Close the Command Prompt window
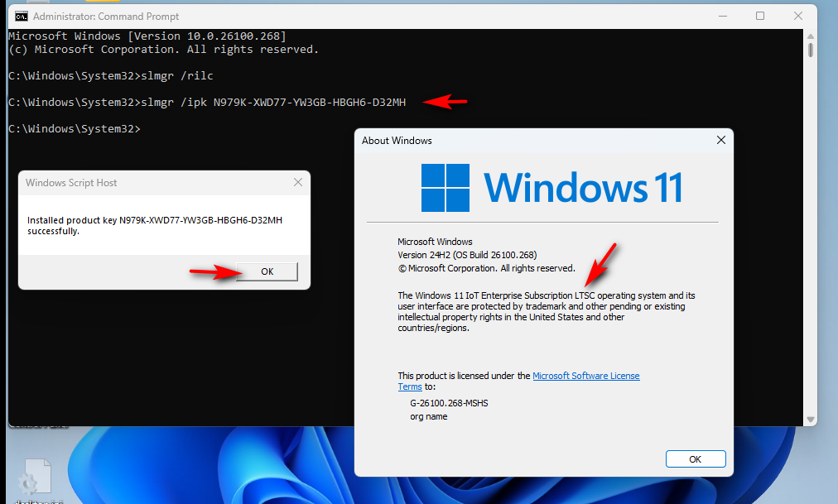The image size is (838, 504). click(x=798, y=17)
